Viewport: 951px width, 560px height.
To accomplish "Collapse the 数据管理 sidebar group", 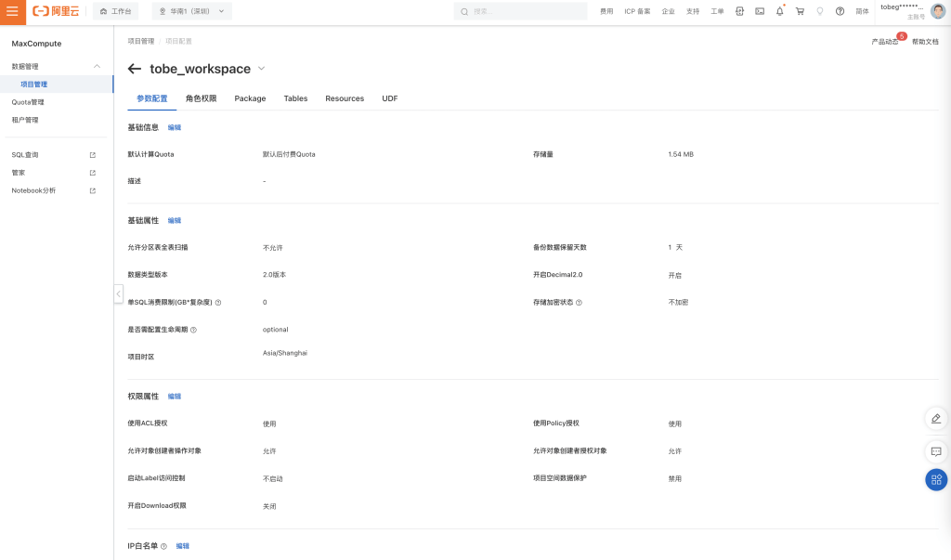I will tap(97, 66).
